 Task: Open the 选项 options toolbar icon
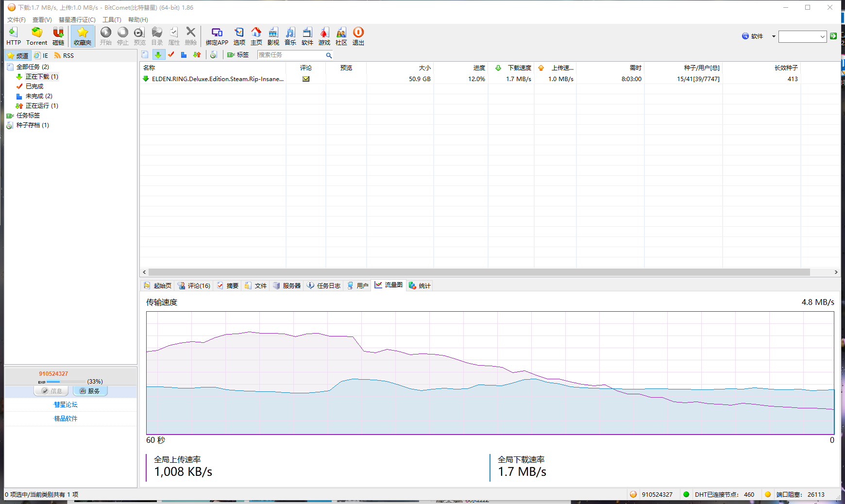[x=239, y=36]
